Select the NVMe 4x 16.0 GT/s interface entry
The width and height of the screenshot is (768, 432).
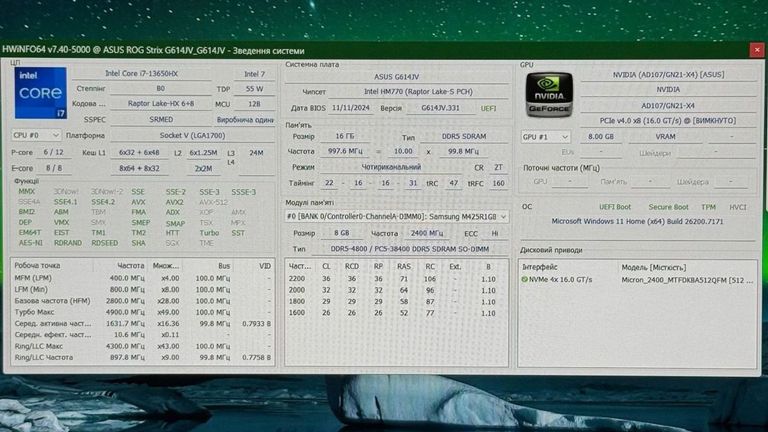(x=560, y=280)
